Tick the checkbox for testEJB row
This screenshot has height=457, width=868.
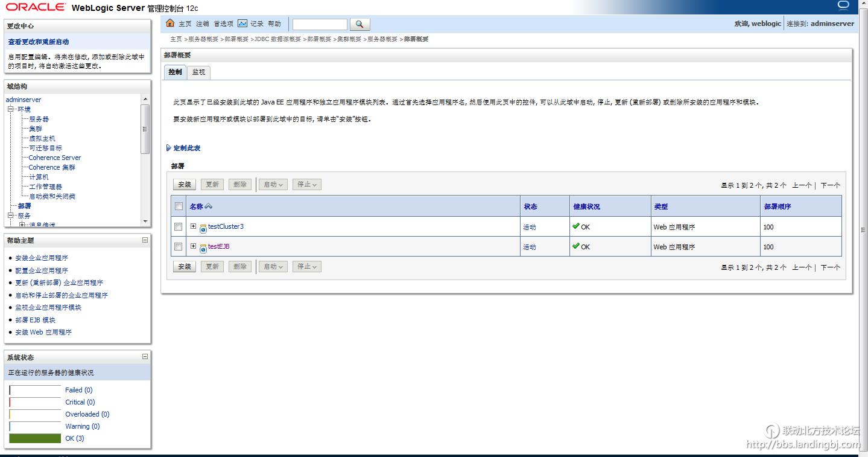[x=179, y=247]
